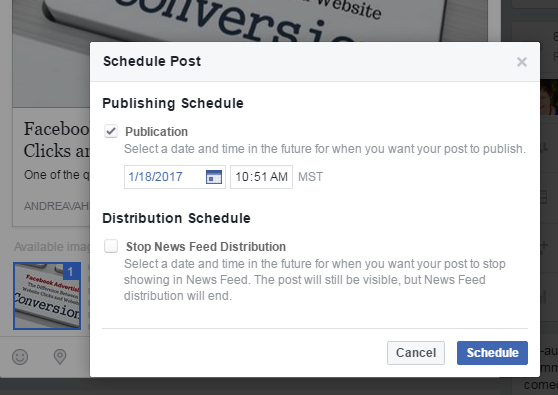The width and height of the screenshot is (558, 395).
Task: Click the emoji smiley icon
Action: [x=20, y=357]
